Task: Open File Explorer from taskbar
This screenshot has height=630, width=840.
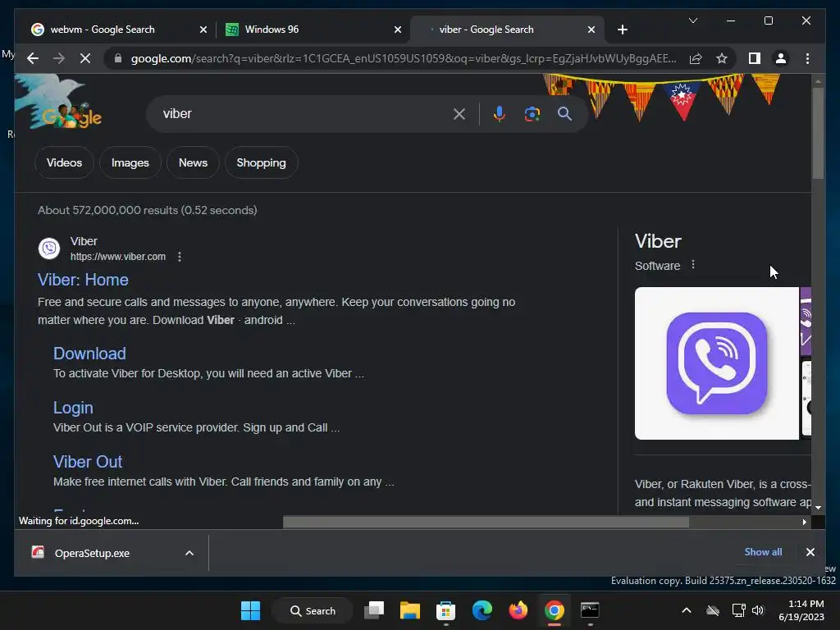Action: coord(410,610)
